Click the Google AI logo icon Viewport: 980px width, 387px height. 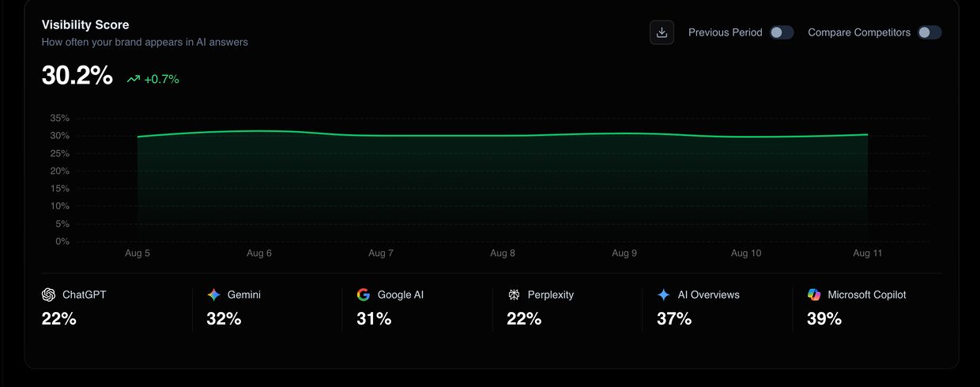pyautogui.click(x=364, y=295)
